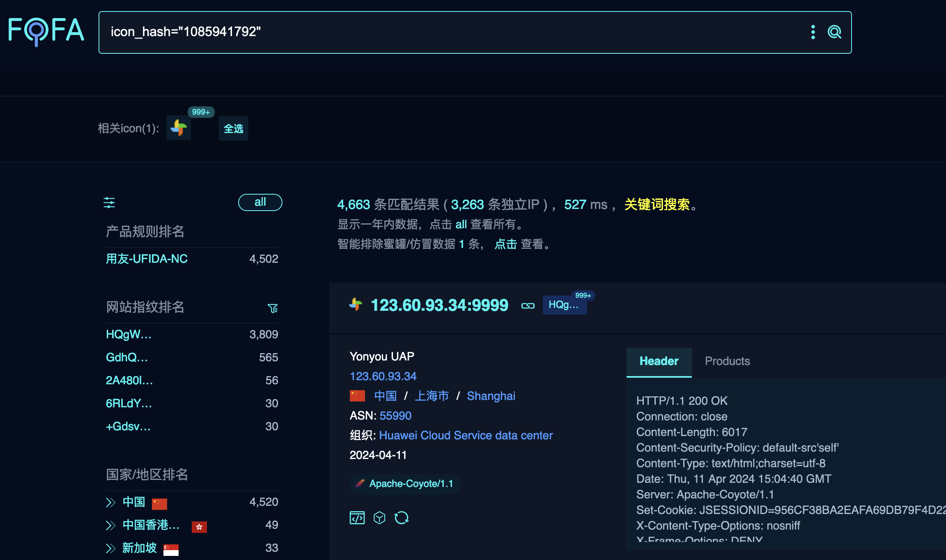Open the three-dot options in the search bar

point(813,32)
